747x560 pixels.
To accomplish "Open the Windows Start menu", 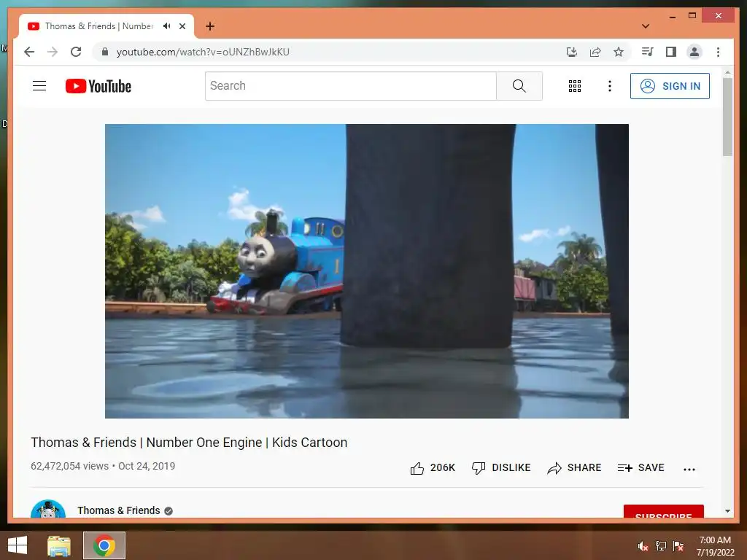I will (x=18, y=545).
